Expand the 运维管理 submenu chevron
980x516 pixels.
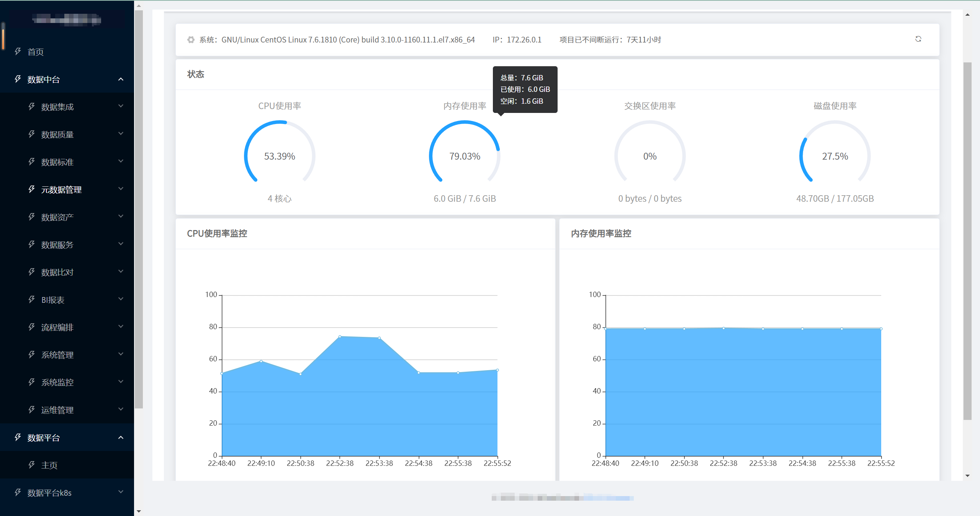121,409
